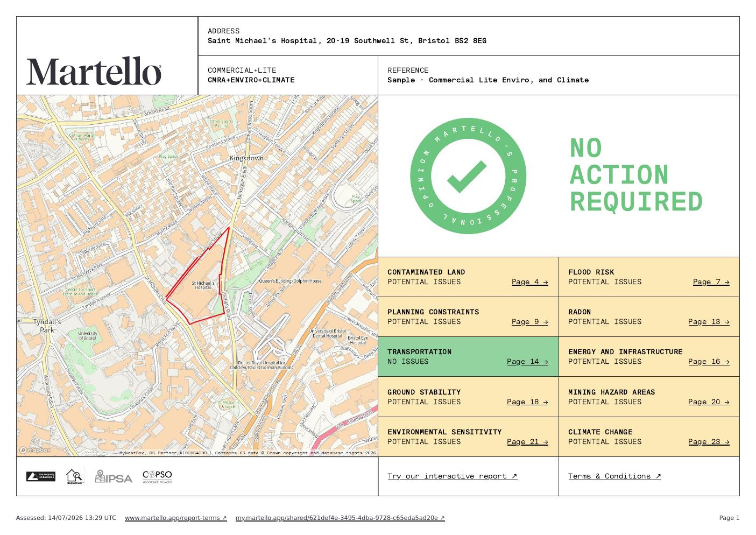
Task: Click the St Michael's Hospital map label
Action: pyautogui.click(x=203, y=285)
